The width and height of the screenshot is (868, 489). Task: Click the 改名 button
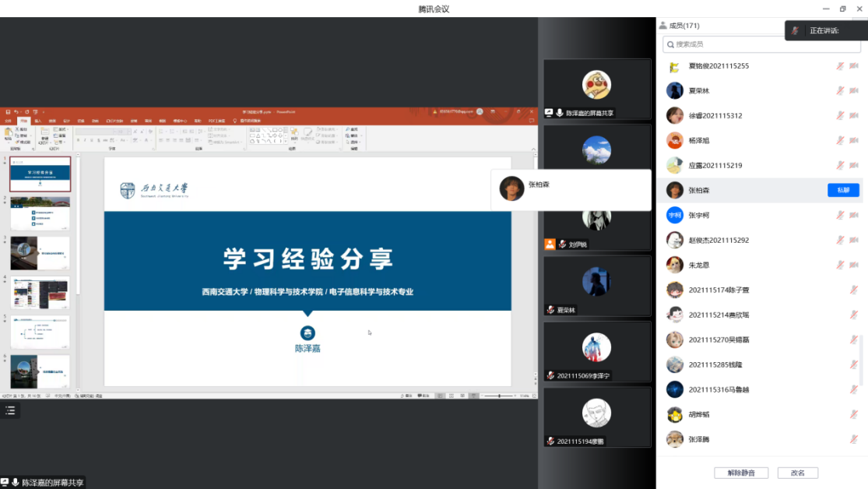pyautogui.click(x=798, y=473)
